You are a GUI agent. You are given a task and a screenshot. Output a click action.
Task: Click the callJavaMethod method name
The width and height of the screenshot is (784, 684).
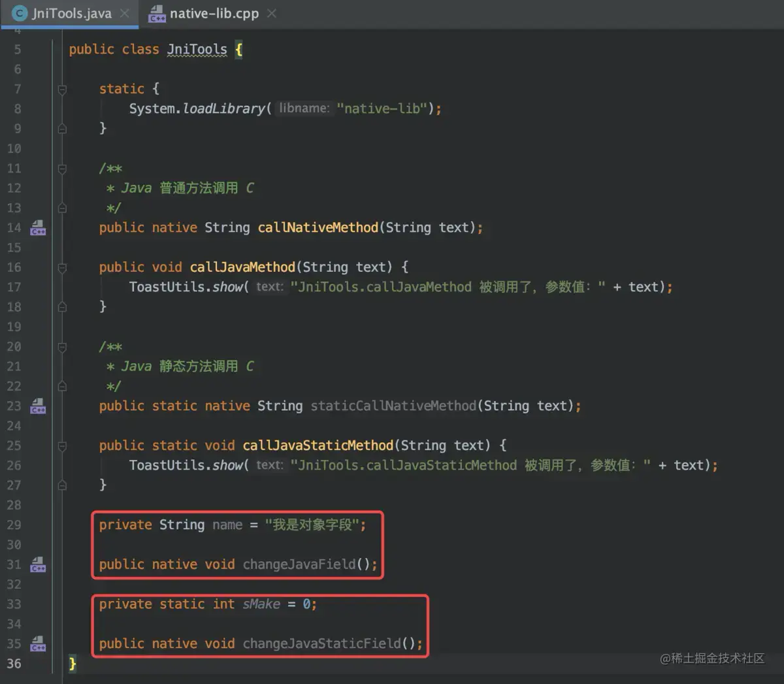tap(242, 267)
